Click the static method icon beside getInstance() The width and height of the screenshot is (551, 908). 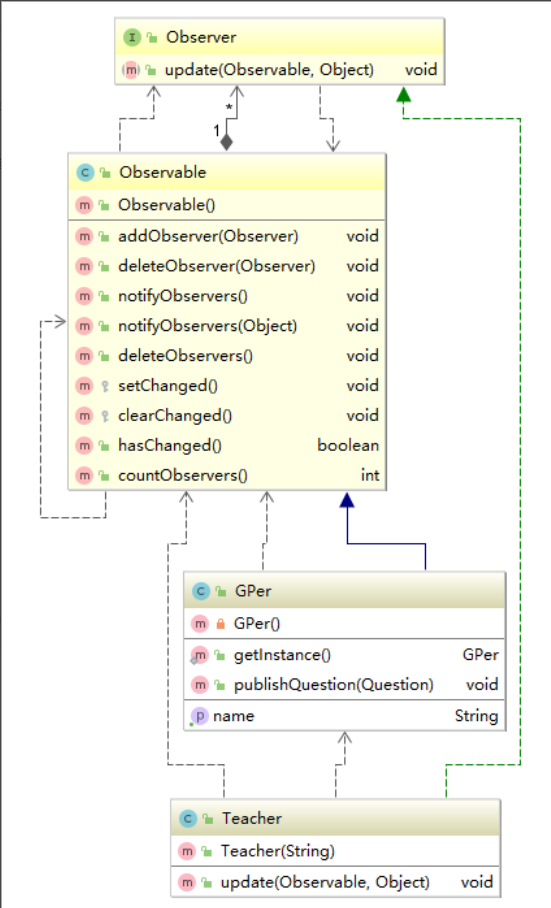(200, 655)
